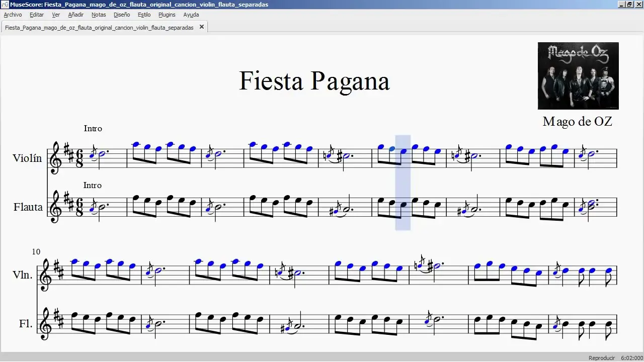Open the Editar menu
This screenshot has width=644, height=362.
click(x=37, y=15)
